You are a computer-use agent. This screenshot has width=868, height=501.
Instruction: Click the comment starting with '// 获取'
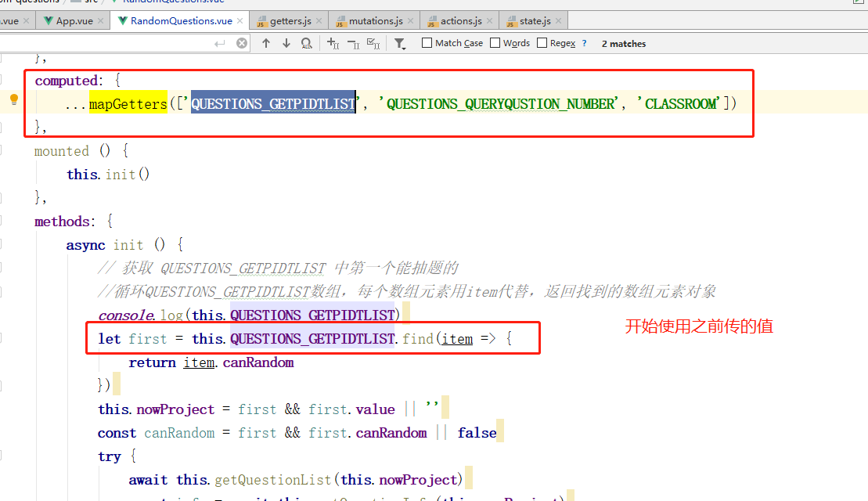[x=278, y=269]
